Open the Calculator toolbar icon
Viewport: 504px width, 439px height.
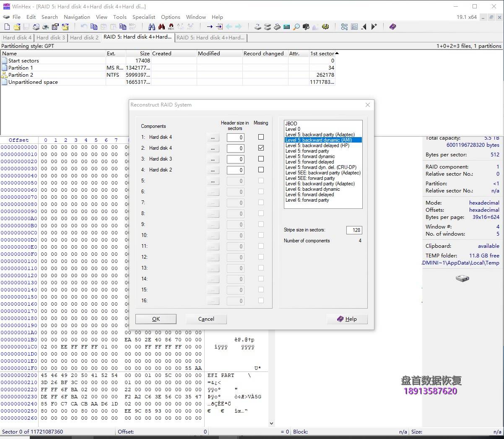pos(287,26)
